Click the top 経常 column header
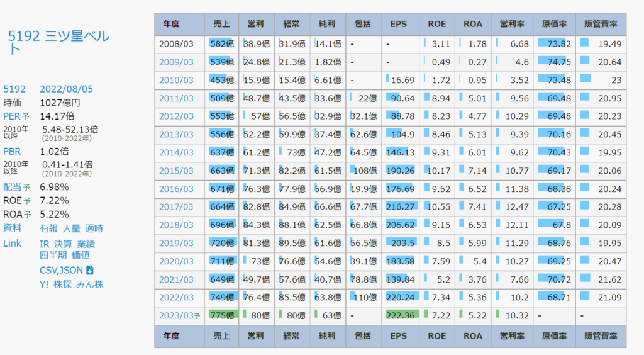This screenshot has height=355, width=644. click(x=292, y=25)
